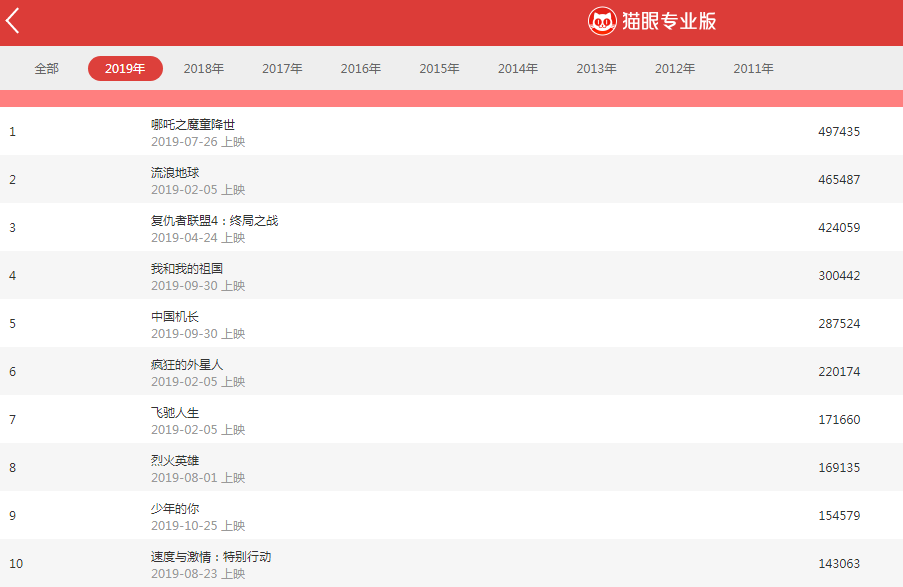Click rank number 1 of 哪吒之魔童降世
Viewport: 903px width, 587px height.
pyautogui.click(x=12, y=131)
